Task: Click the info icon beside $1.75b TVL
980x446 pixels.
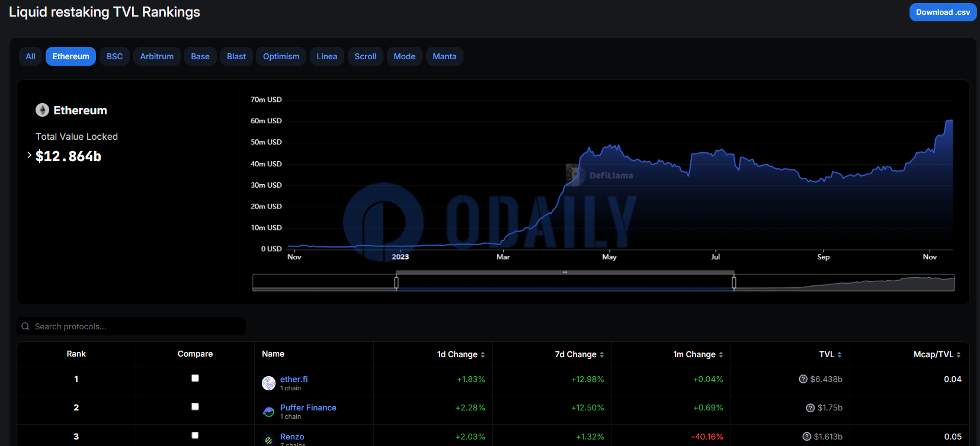Action: [810, 408]
